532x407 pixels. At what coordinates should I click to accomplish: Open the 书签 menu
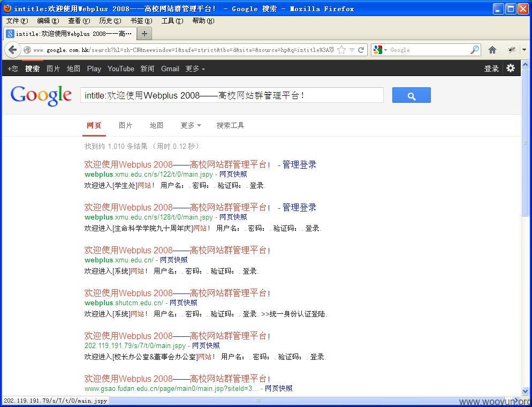(141, 21)
